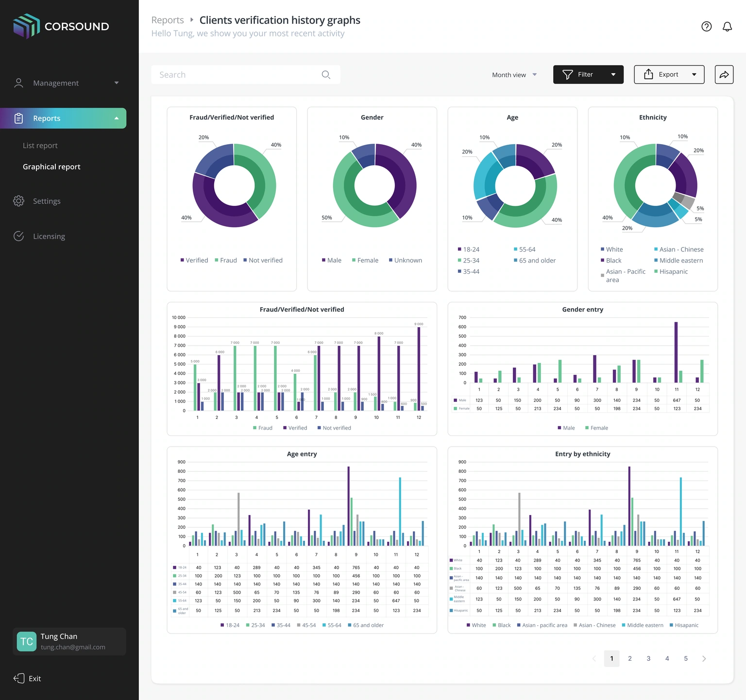Image resolution: width=746 pixels, height=700 pixels.
Task: Go to next page chevron
Action: coord(704,659)
